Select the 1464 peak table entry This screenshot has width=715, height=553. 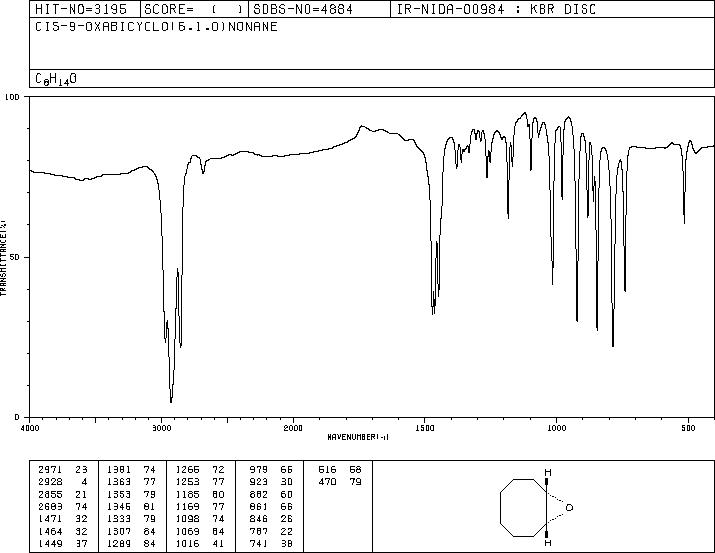click(63, 532)
